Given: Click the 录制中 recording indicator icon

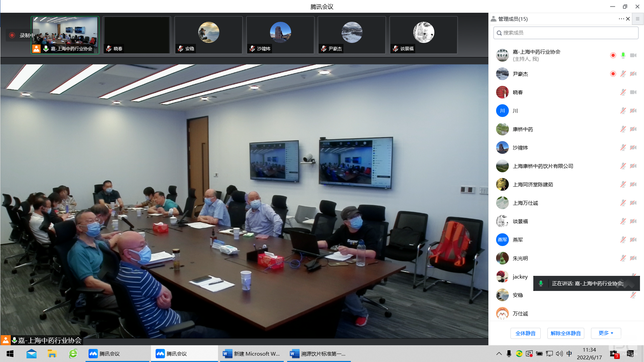Looking at the screenshot, I should [12, 35].
